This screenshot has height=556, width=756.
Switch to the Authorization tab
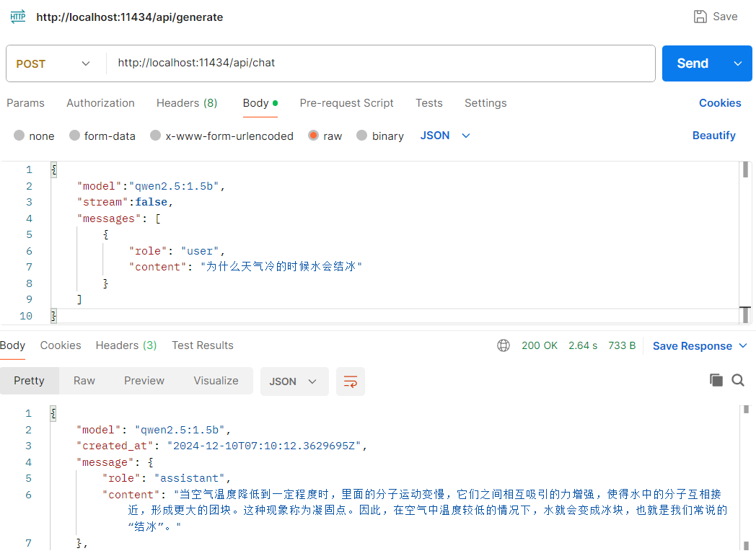click(100, 103)
